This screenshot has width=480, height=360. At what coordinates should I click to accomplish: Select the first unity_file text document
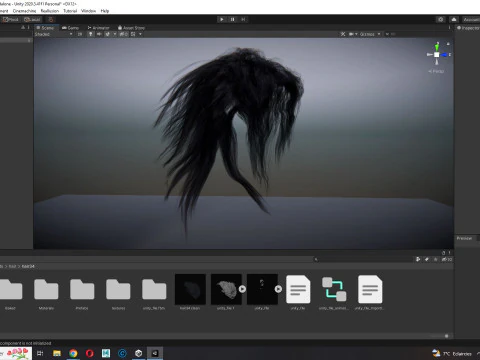[298, 289]
